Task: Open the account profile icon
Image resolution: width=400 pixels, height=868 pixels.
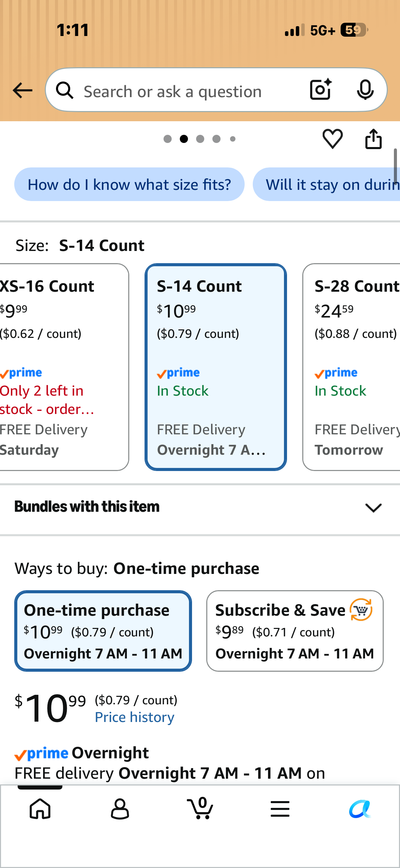Action: pyautogui.click(x=120, y=809)
